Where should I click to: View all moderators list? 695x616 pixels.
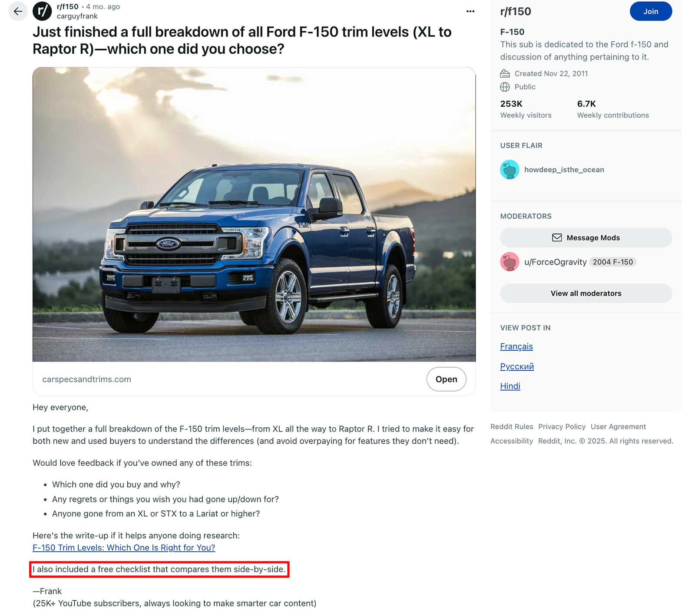pyautogui.click(x=586, y=293)
